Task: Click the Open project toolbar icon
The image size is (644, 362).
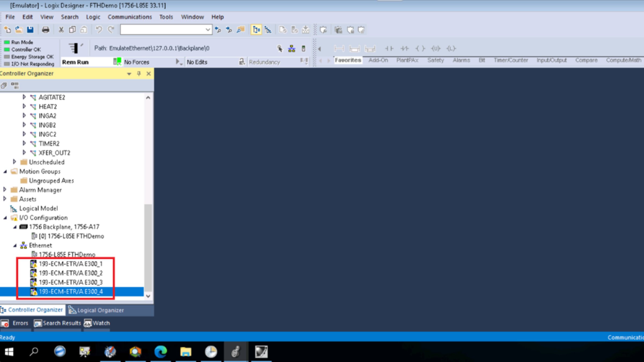Action: pos(19,29)
